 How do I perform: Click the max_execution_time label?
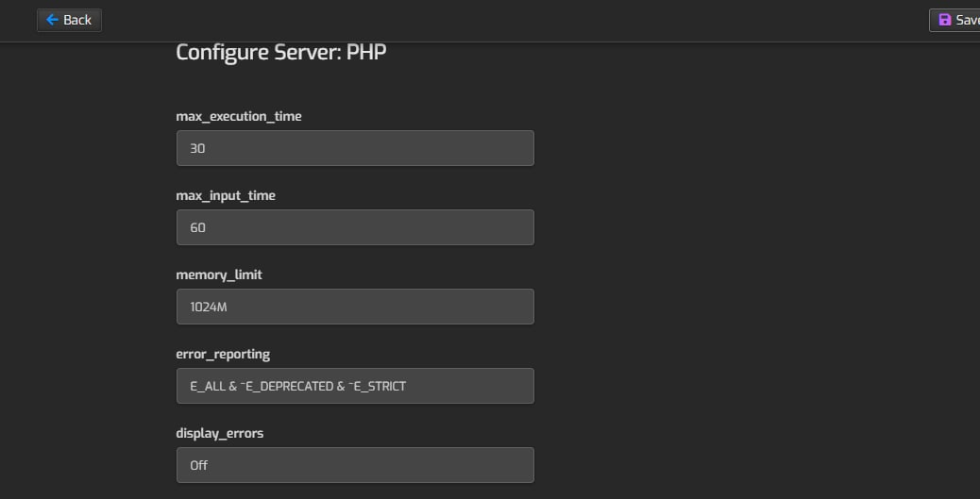pyautogui.click(x=239, y=116)
